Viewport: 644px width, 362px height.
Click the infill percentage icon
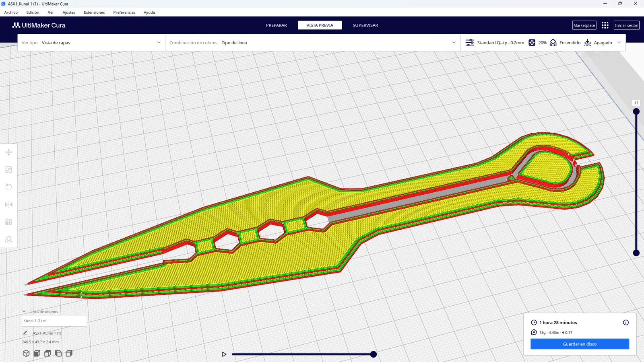532,43
